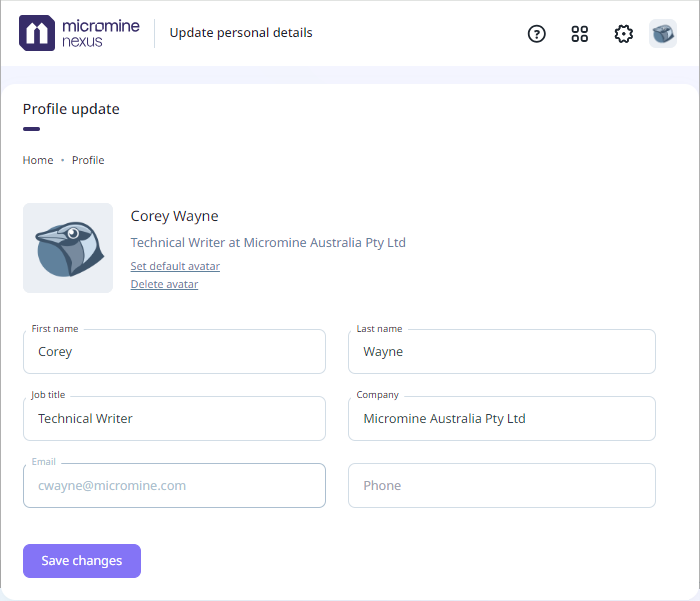Go to Home breadcrumb

[x=38, y=160]
